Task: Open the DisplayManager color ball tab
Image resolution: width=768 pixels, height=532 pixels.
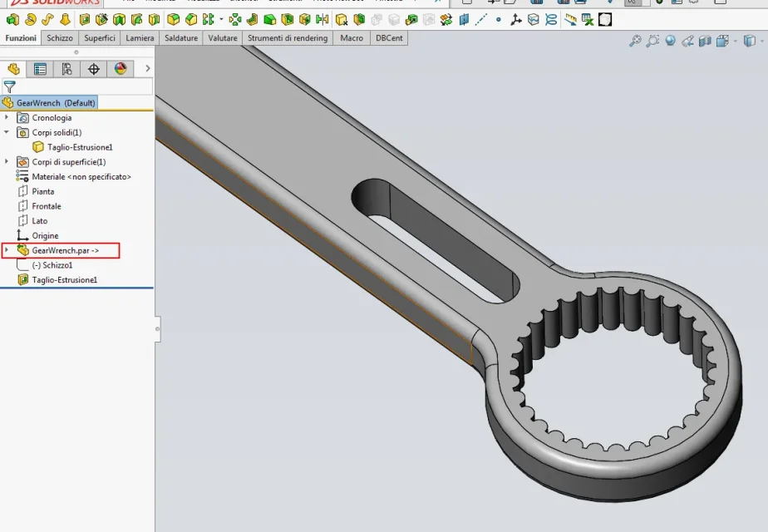Action: (121, 69)
